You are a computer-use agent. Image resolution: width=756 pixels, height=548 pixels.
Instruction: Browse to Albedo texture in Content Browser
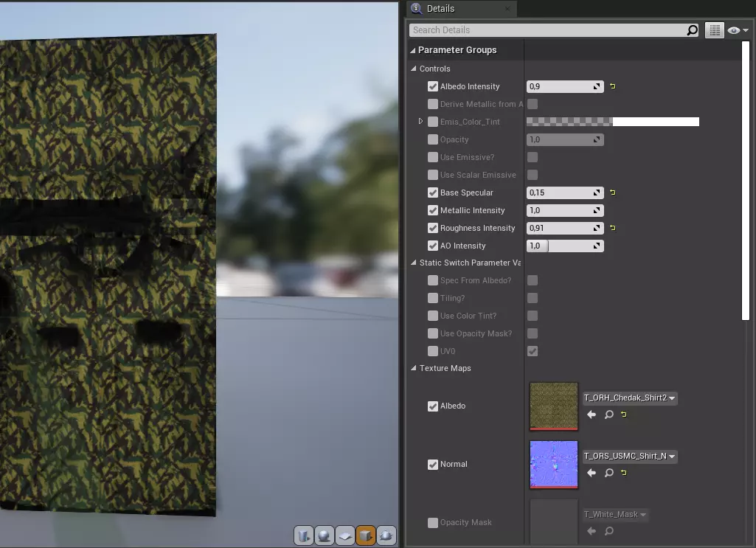coord(609,415)
